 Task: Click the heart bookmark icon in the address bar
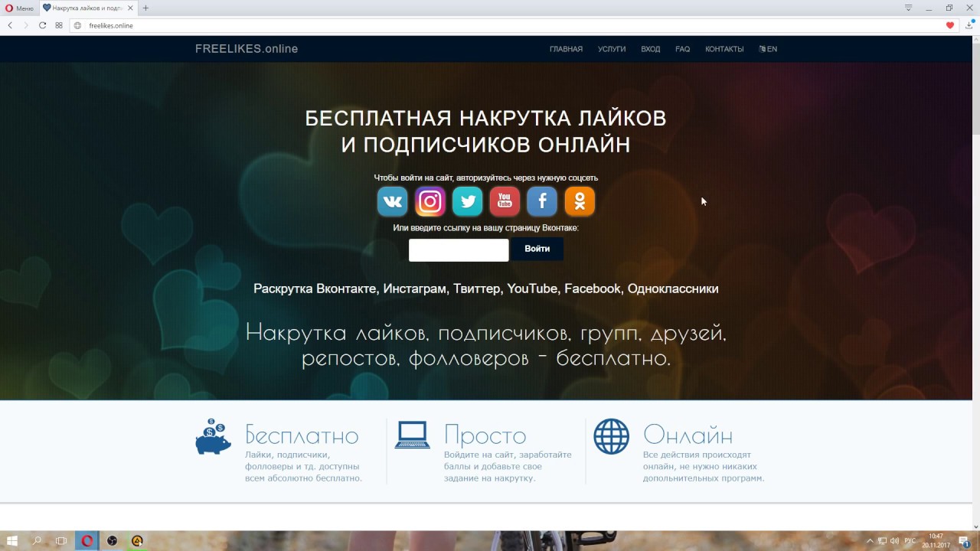(950, 25)
